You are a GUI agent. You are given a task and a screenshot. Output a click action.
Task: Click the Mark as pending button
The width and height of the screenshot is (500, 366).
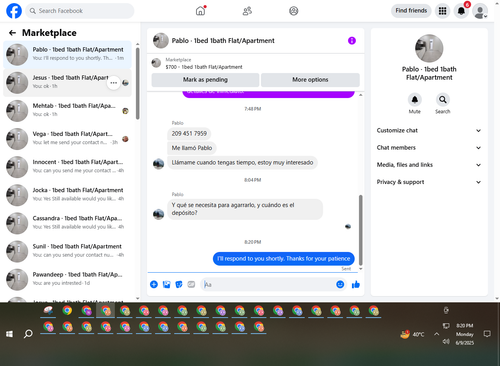(x=205, y=80)
